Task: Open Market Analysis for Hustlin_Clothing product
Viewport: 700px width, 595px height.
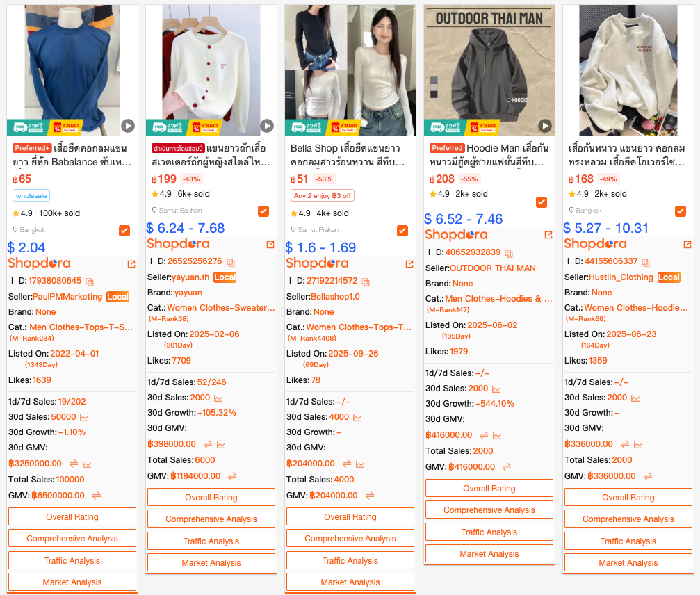Action: pyautogui.click(x=628, y=563)
